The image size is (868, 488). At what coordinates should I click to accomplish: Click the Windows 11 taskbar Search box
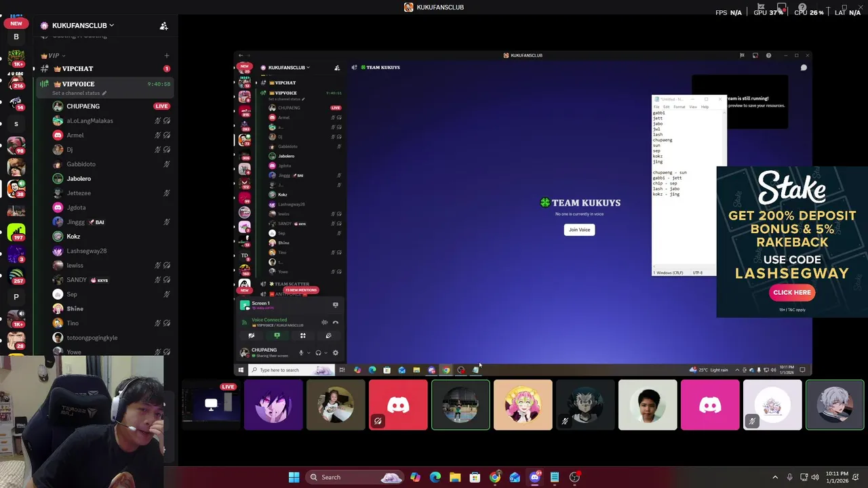pyautogui.click(x=356, y=477)
